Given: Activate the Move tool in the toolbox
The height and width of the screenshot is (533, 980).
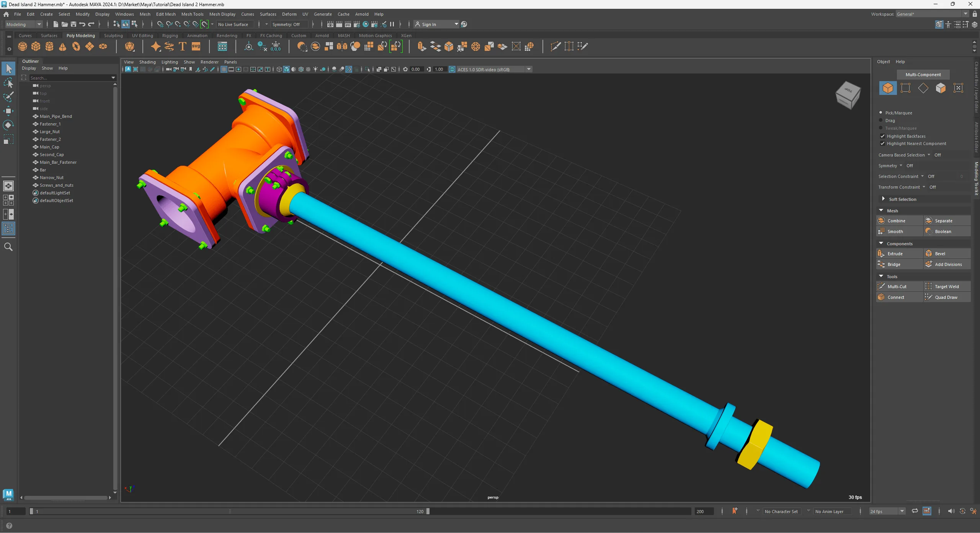Looking at the screenshot, I should click(8, 111).
